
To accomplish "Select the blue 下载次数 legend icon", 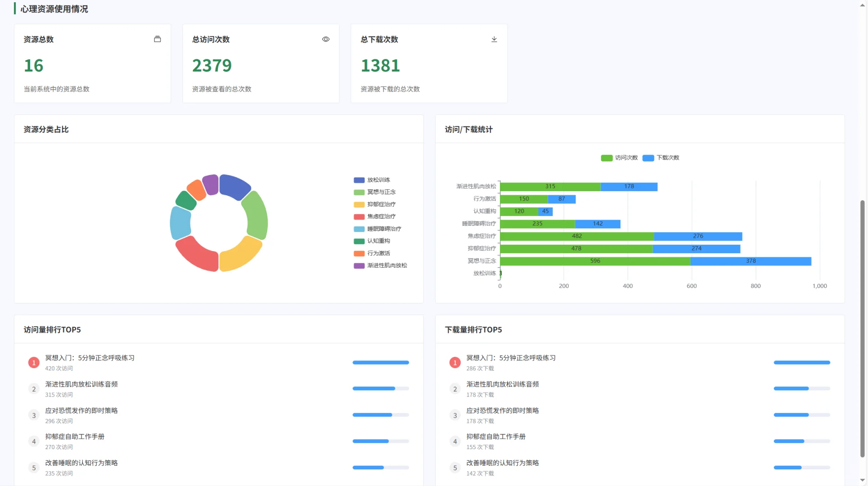I will 648,158.
